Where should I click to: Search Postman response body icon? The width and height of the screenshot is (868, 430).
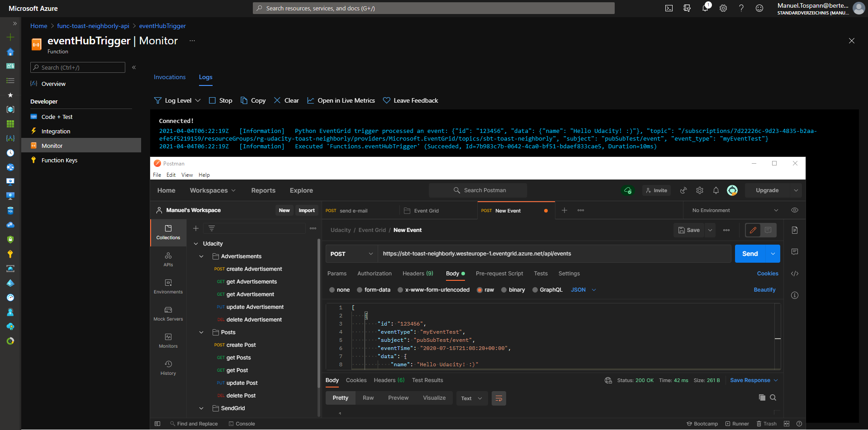(x=773, y=397)
